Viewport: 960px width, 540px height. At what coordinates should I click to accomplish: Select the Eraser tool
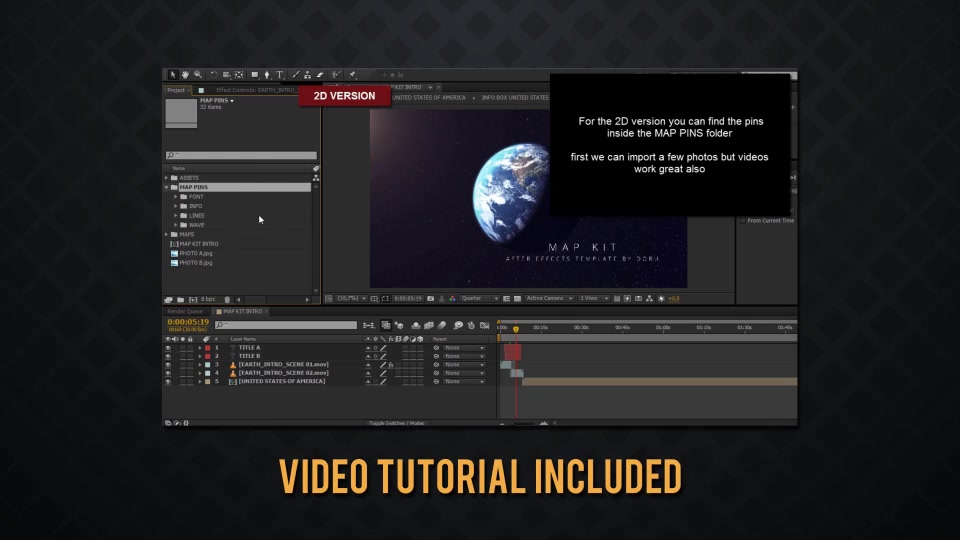pyautogui.click(x=320, y=75)
